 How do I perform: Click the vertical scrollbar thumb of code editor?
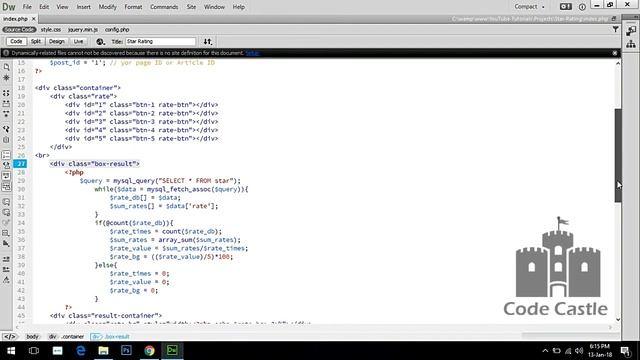[x=618, y=155]
